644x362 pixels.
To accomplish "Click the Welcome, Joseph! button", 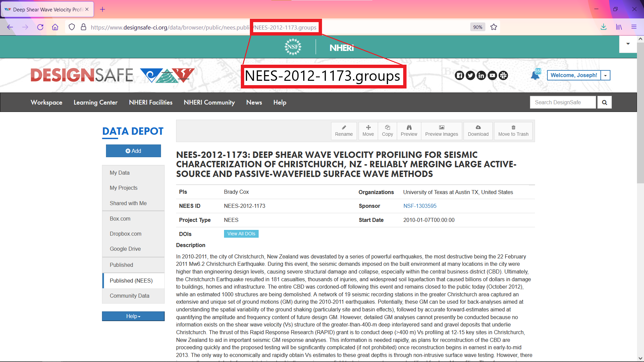I will click(574, 75).
